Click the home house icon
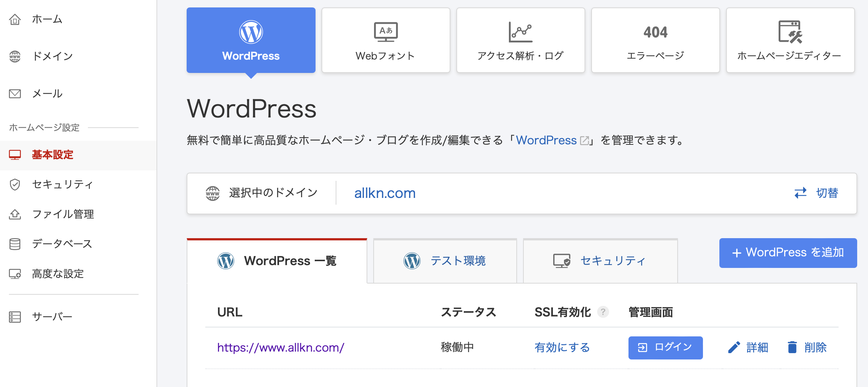 tap(15, 19)
